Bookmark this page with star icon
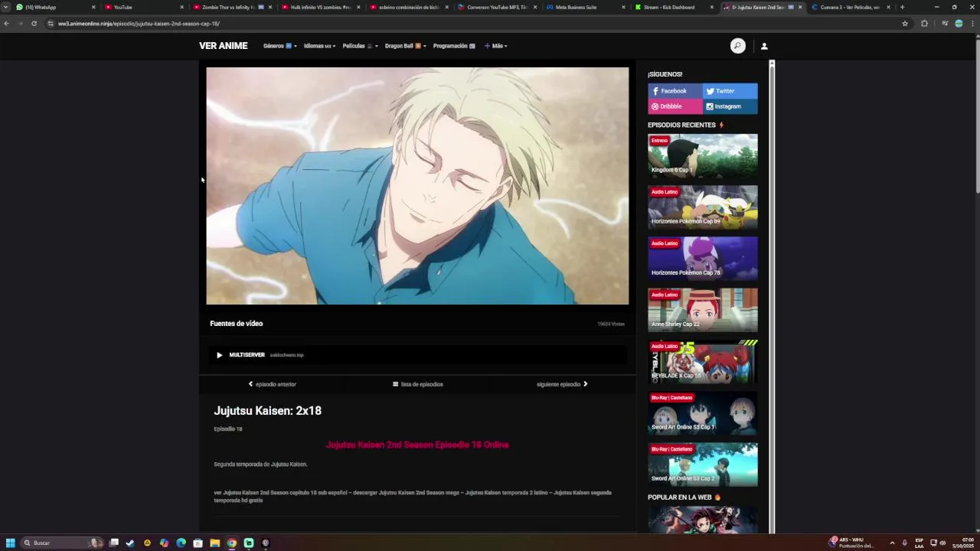This screenshot has height=551, width=980. click(905, 24)
